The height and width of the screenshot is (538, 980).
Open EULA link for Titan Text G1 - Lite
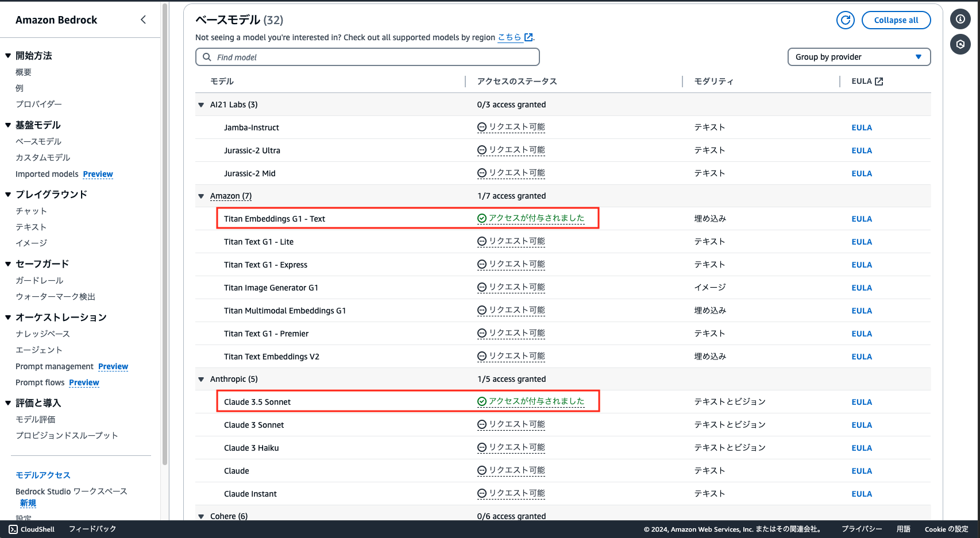point(862,242)
